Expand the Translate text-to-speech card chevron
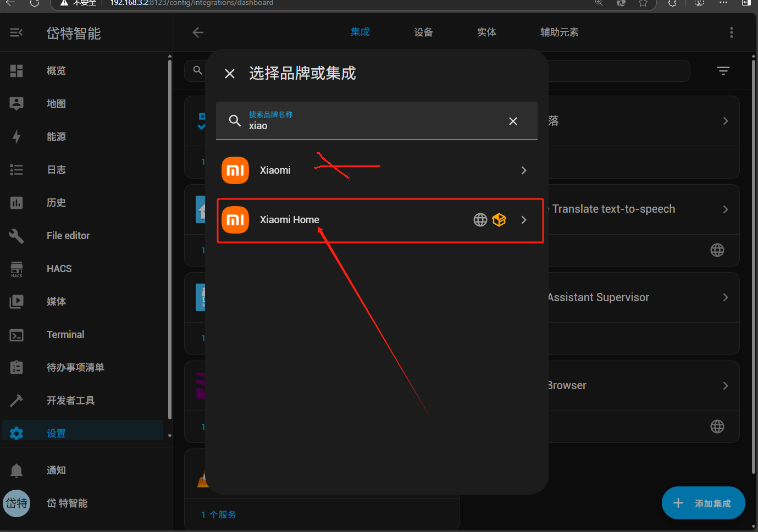The image size is (758, 532). pos(725,209)
